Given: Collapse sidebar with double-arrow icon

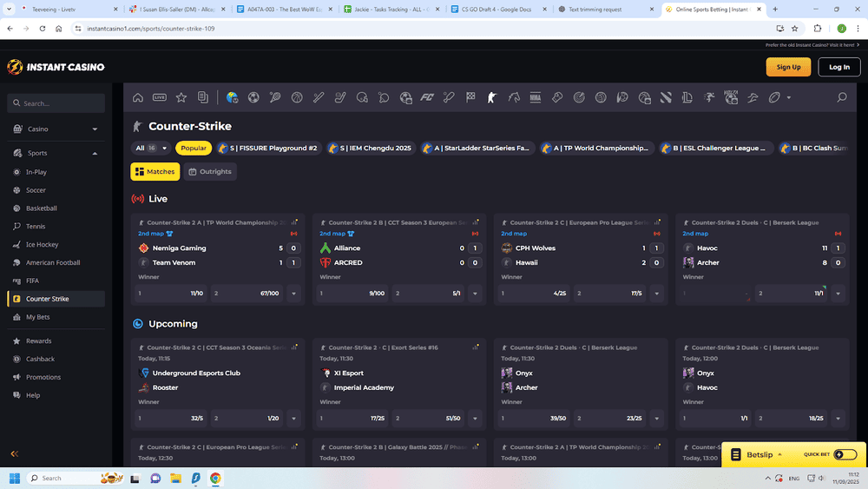Looking at the screenshot, I should (x=15, y=453).
